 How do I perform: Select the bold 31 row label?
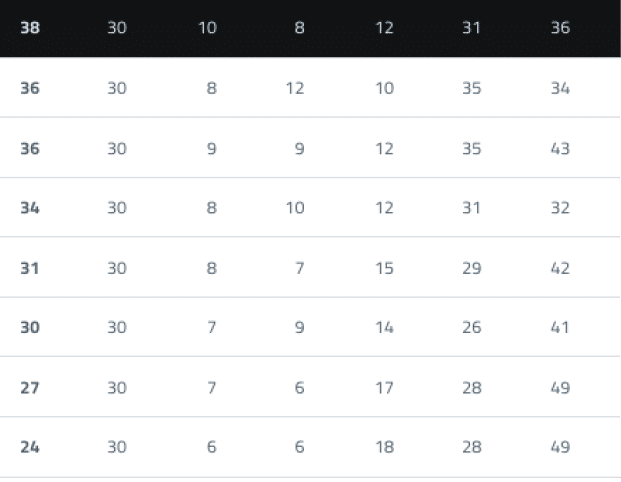pos(30,268)
